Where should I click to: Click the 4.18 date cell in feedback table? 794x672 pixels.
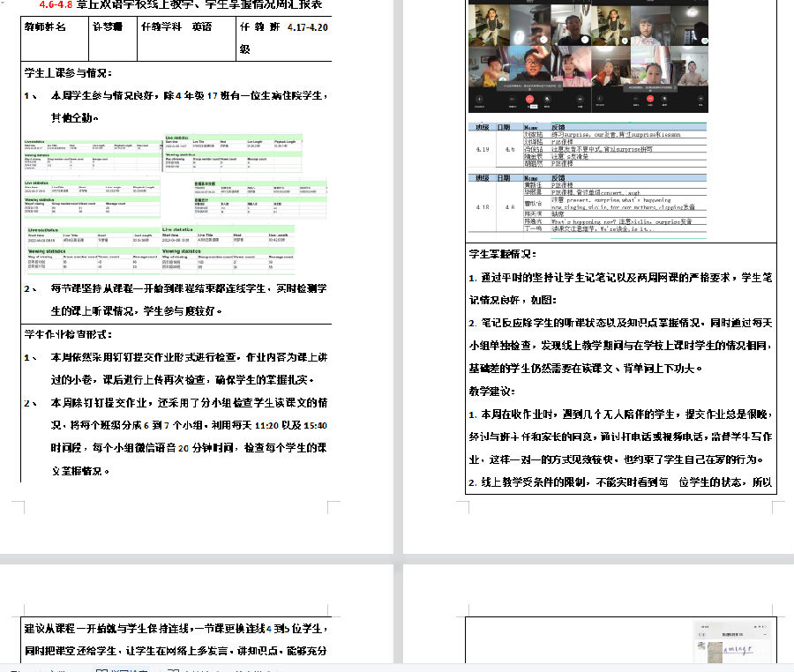pyautogui.click(x=483, y=206)
